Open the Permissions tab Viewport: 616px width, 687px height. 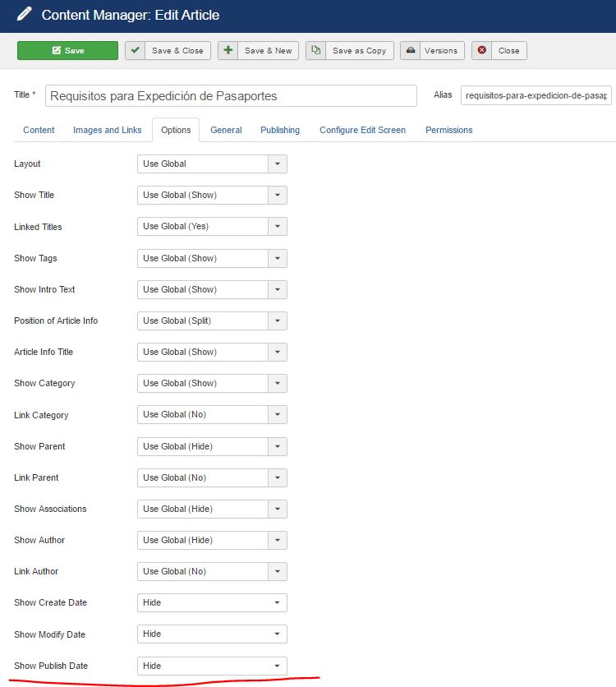tap(448, 130)
